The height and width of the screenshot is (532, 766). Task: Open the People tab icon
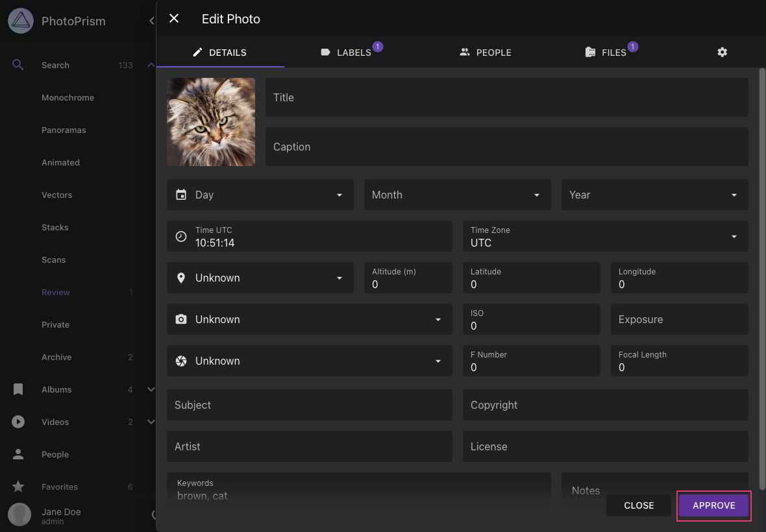click(465, 52)
